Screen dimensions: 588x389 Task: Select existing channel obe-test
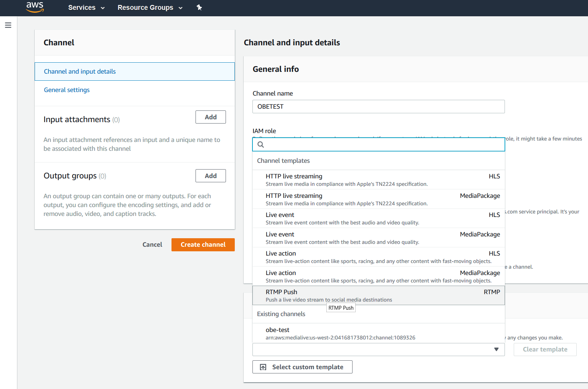[x=379, y=333]
